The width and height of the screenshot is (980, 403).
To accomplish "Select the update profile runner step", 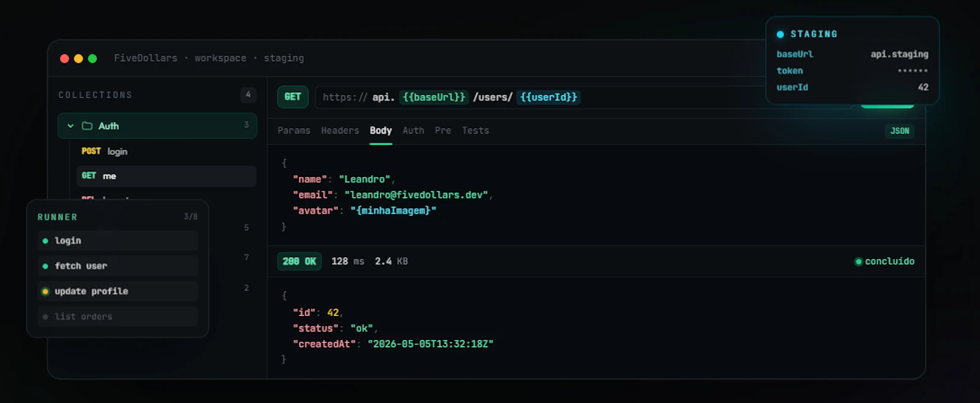I will point(118,291).
